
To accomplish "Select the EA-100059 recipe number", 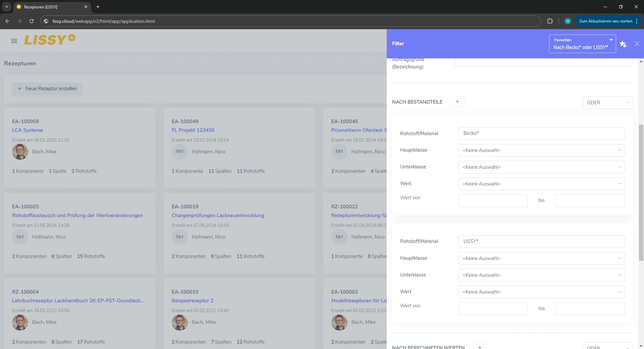I will 25,121.
